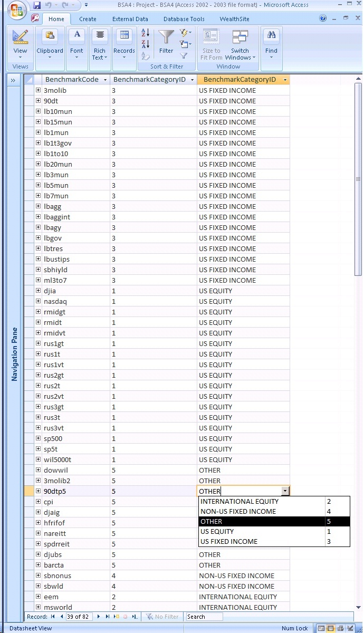
Task: Choose NON-US FIXED INCOME from list
Action: click(x=274, y=512)
